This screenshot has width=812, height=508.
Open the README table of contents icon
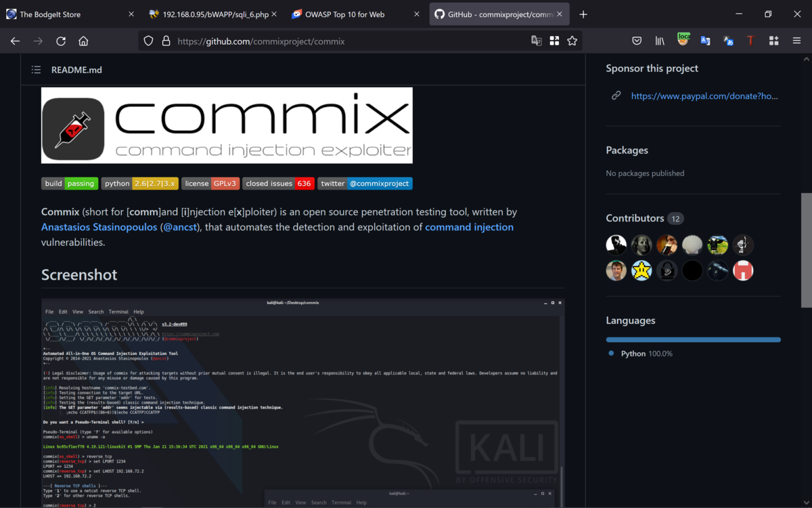[36, 69]
